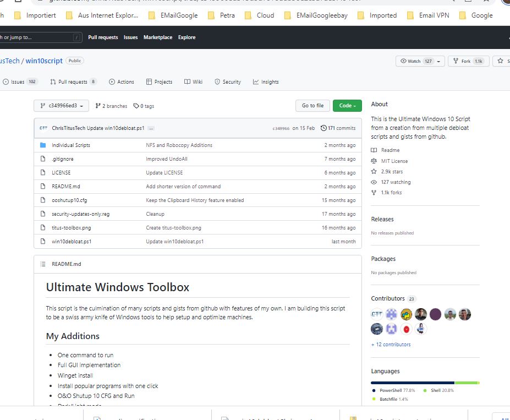Click the PowerShell 77.8% language

pyautogui.click(x=393, y=390)
